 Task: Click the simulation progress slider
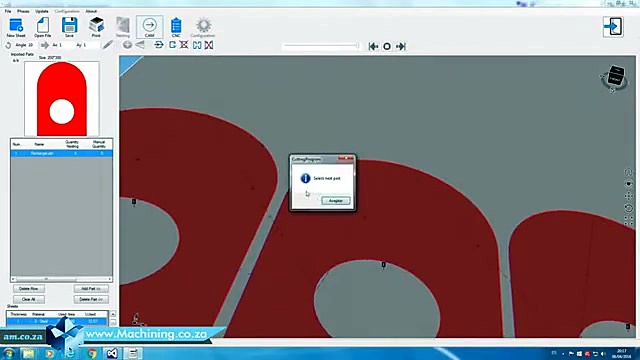click(x=320, y=46)
